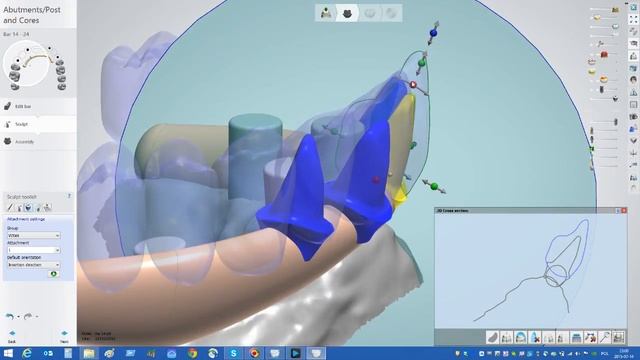The height and width of the screenshot is (360, 640).
Task: Switch to first view tab in top center
Action: pyautogui.click(x=326, y=13)
